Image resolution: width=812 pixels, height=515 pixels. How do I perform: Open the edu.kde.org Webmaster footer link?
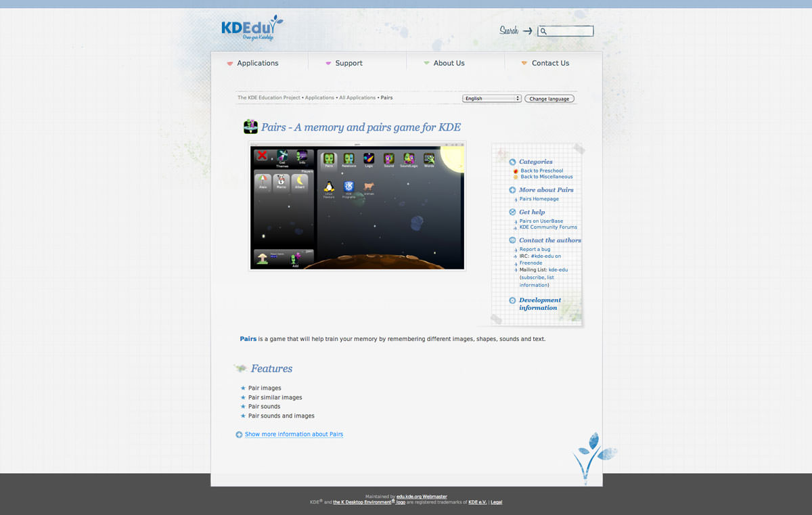(422, 497)
